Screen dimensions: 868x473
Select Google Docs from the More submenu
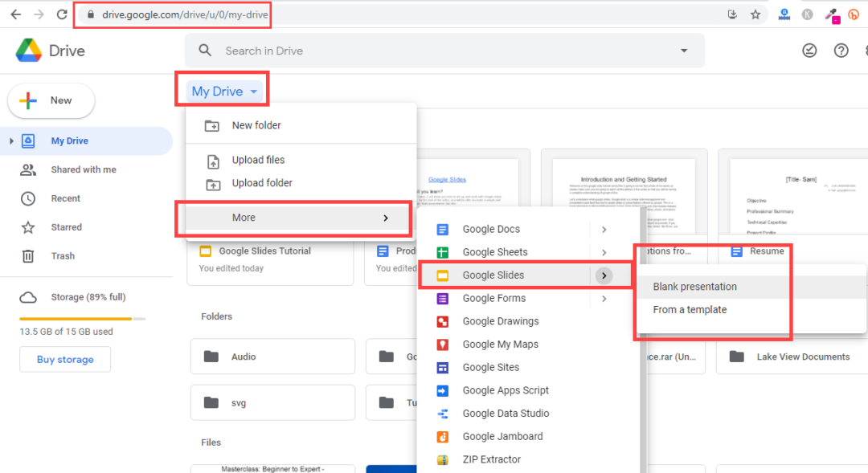pyautogui.click(x=490, y=229)
